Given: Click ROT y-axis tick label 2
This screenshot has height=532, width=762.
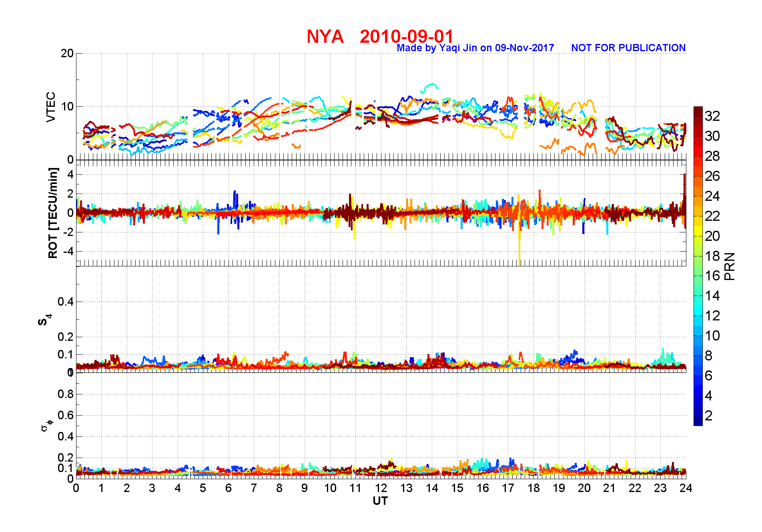Looking at the screenshot, I should click(71, 194).
